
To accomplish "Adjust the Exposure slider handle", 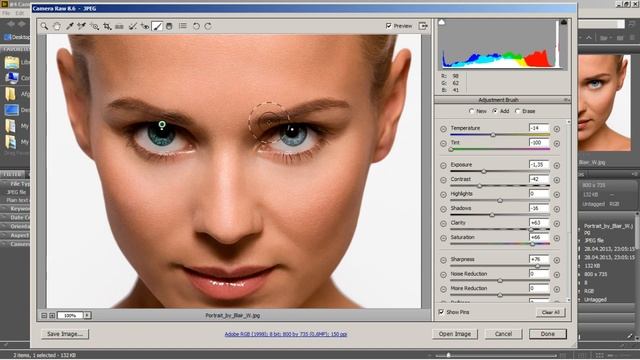I will pyautogui.click(x=484, y=171).
